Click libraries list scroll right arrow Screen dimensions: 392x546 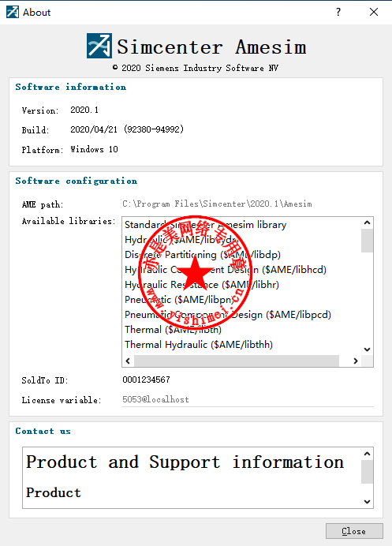pyautogui.click(x=356, y=361)
